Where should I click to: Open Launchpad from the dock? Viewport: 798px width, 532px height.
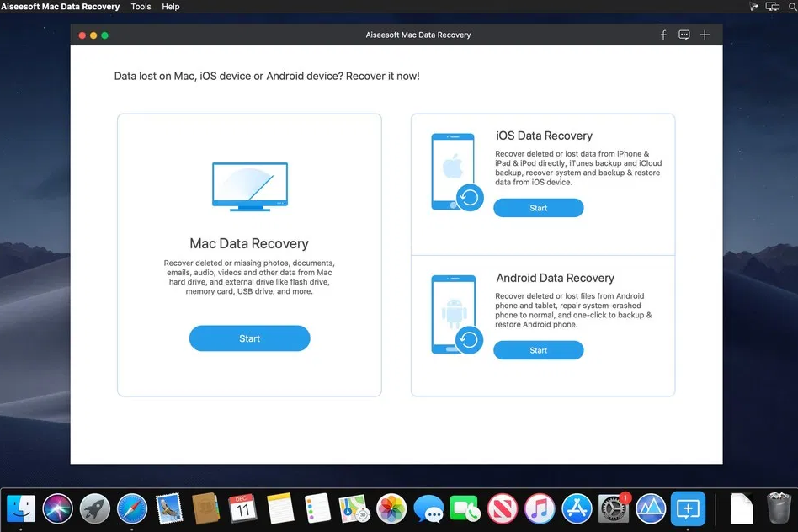[94, 508]
